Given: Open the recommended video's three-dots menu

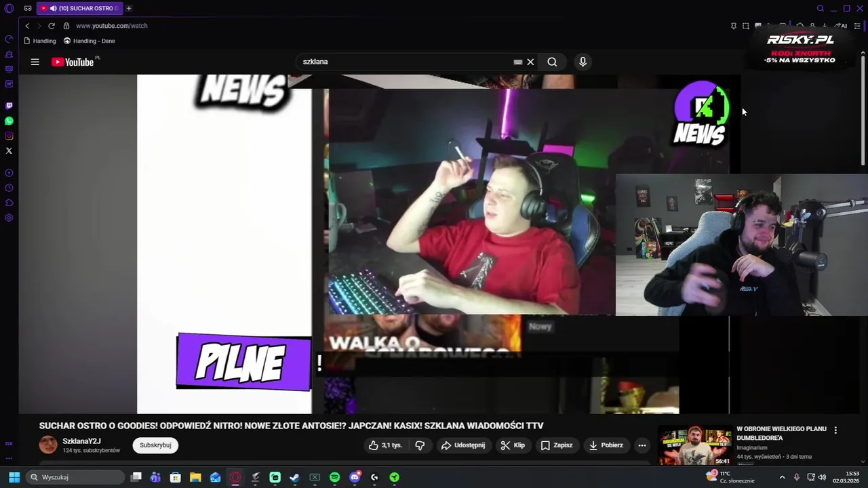Looking at the screenshot, I should (x=835, y=430).
